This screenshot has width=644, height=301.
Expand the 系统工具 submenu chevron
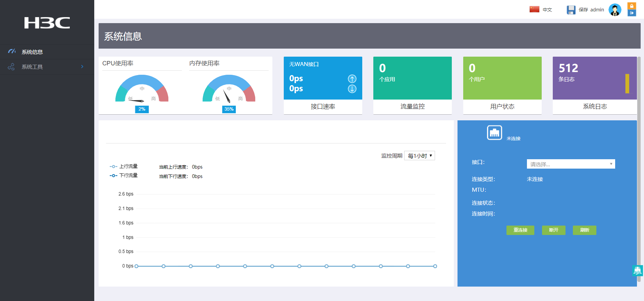click(x=82, y=67)
